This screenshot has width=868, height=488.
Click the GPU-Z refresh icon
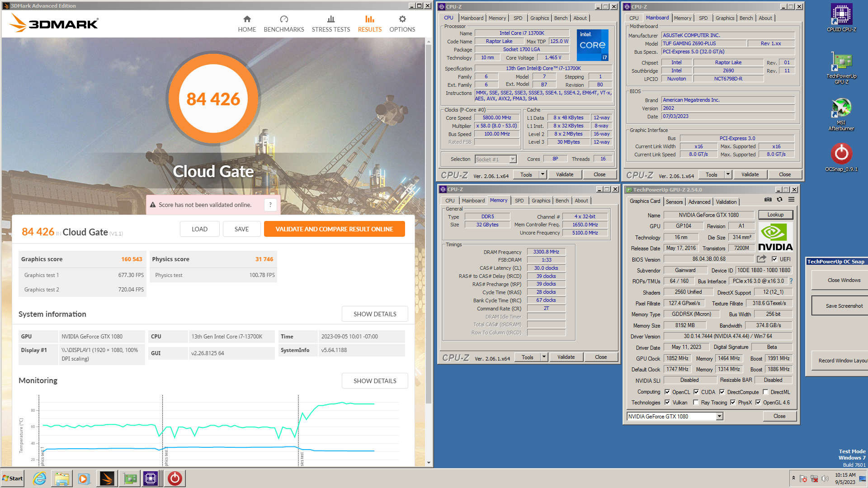click(779, 199)
